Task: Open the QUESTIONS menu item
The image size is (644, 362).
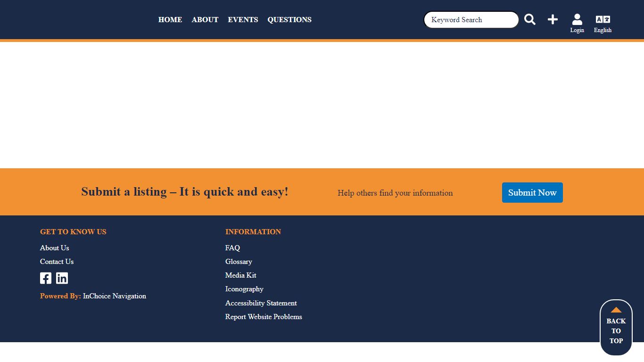Action: [289, 20]
